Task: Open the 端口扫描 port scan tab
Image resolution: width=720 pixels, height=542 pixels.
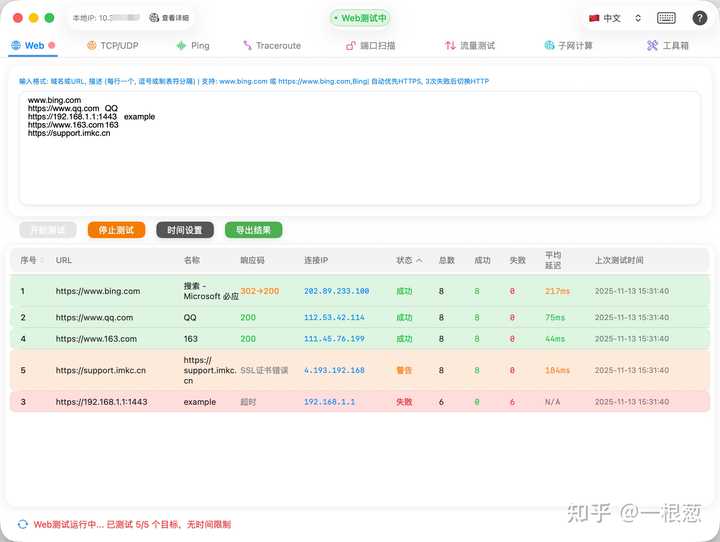Action: (x=371, y=45)
